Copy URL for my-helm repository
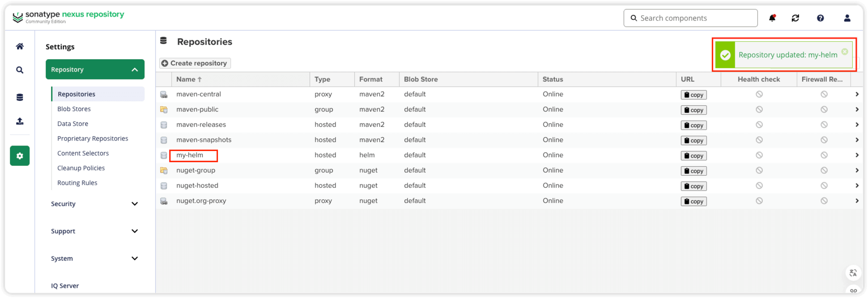868x298 pixels. click(694, 155)
